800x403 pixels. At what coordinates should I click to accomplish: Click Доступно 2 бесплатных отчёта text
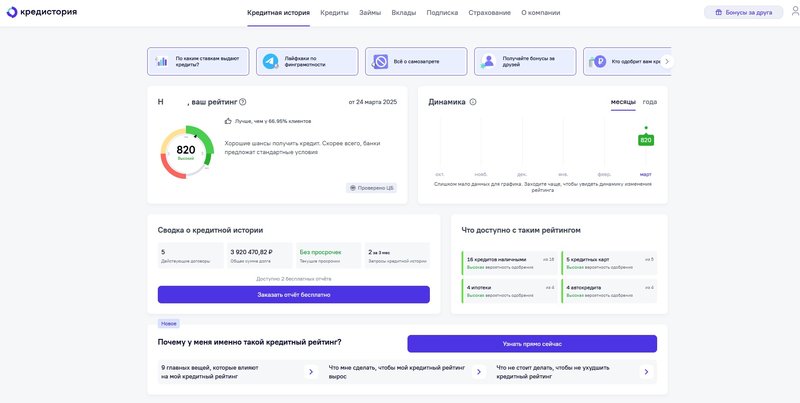coord(294,279)
